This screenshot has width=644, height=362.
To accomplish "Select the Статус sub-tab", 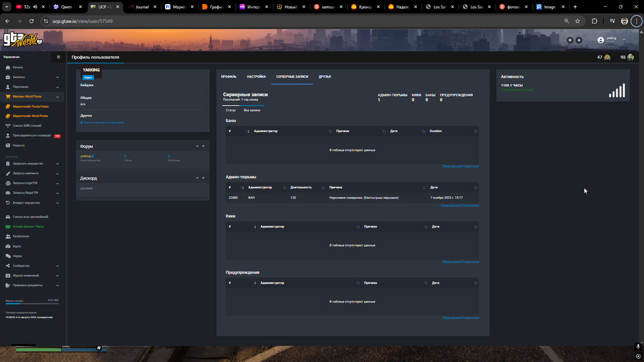I will coord(231,110).
